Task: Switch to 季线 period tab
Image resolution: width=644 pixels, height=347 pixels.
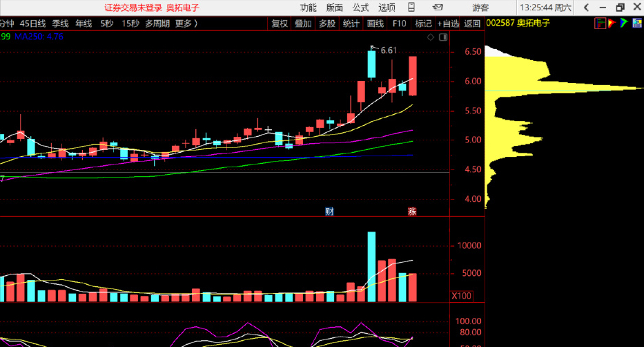Action: 60,24
